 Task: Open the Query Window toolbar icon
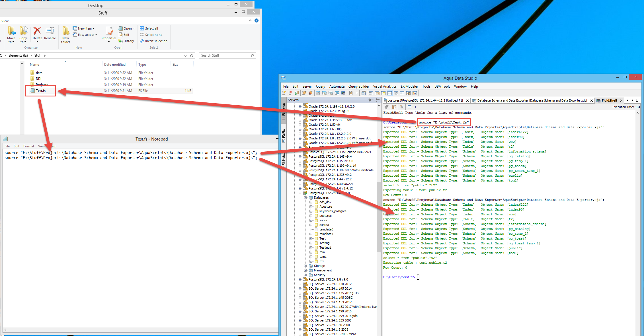pyautogui.click(x=318, y=93)
